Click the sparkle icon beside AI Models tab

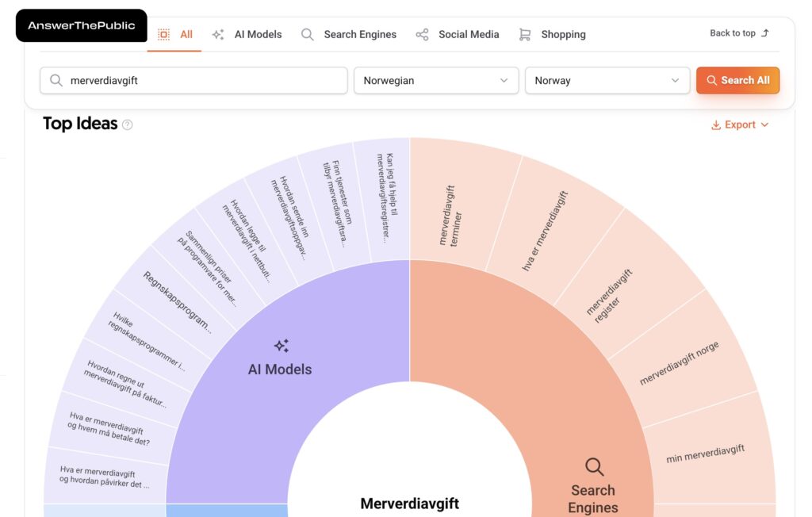pyautogui.click(x=218, y=35)
